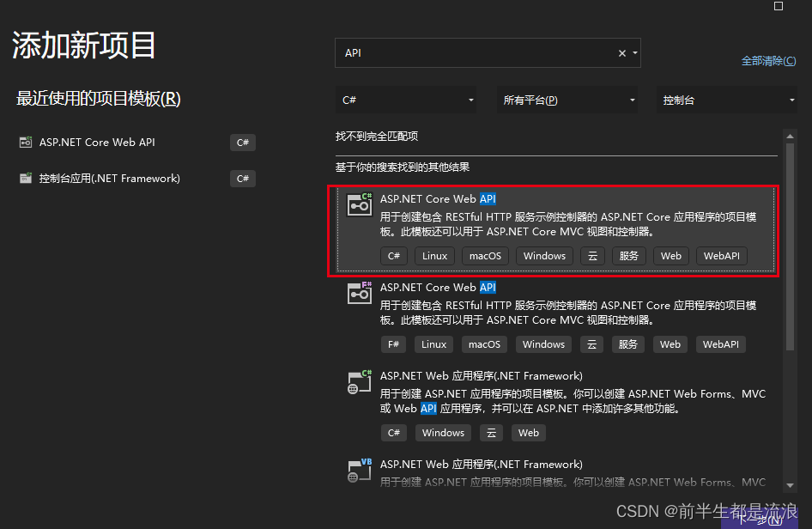The width and height of the screenshot is (812, 529).
Task: Open the 所有平台 platform filter dropdown
Action: click(x=567, y=100)
